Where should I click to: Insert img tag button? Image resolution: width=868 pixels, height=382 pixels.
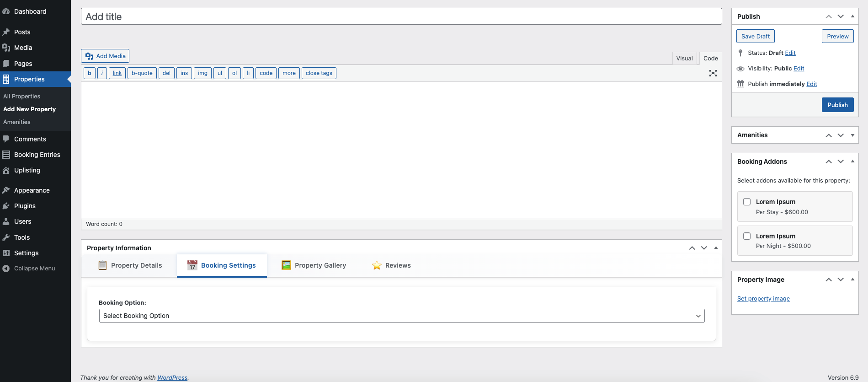pyautogui.click(x=202, y=73)
